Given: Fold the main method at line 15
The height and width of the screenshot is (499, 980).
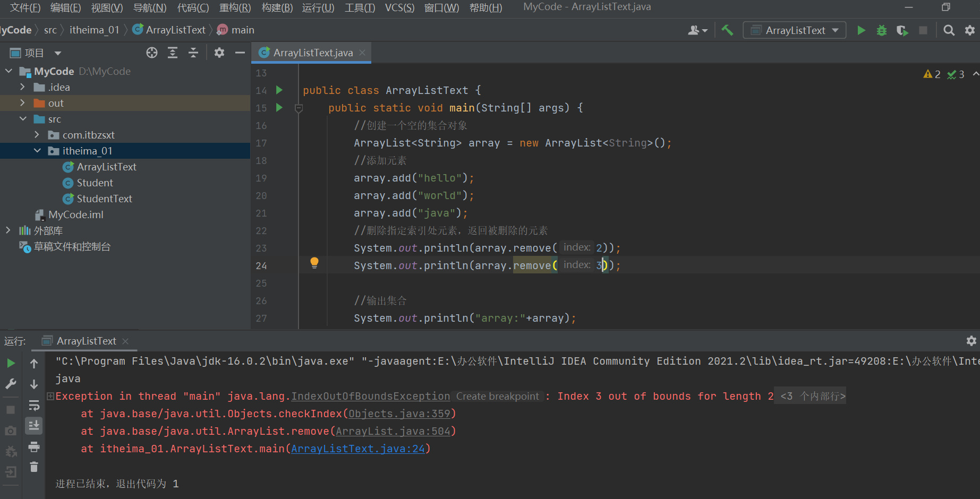Looking at the screenshot, I should click(x=299, y=108).
